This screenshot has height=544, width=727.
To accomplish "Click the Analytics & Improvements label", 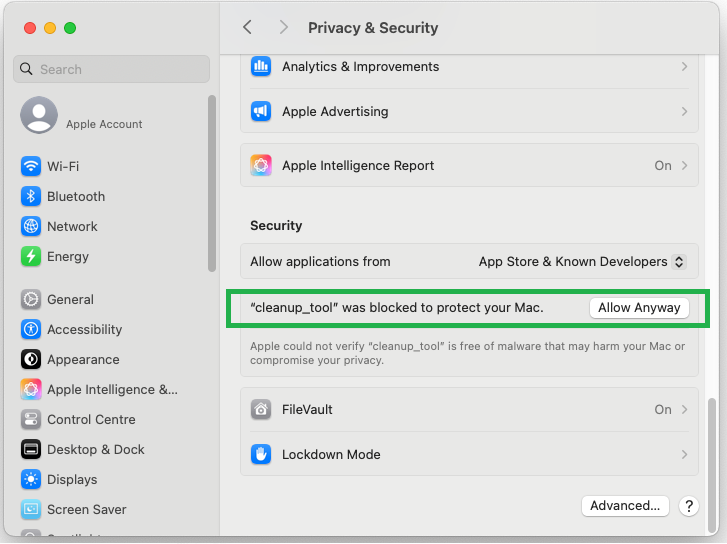I will [360, 67].
